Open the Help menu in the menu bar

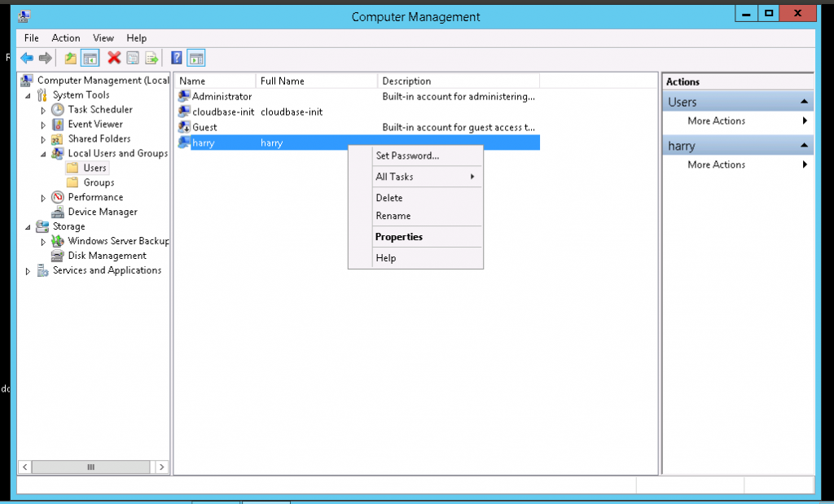click(x=137, y=38)
